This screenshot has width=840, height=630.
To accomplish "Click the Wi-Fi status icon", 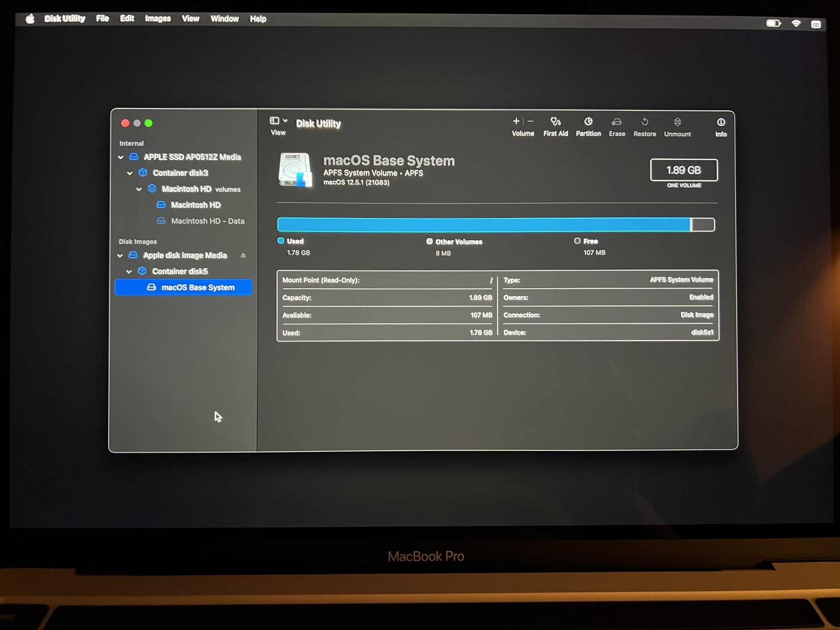I will (796, 24).
